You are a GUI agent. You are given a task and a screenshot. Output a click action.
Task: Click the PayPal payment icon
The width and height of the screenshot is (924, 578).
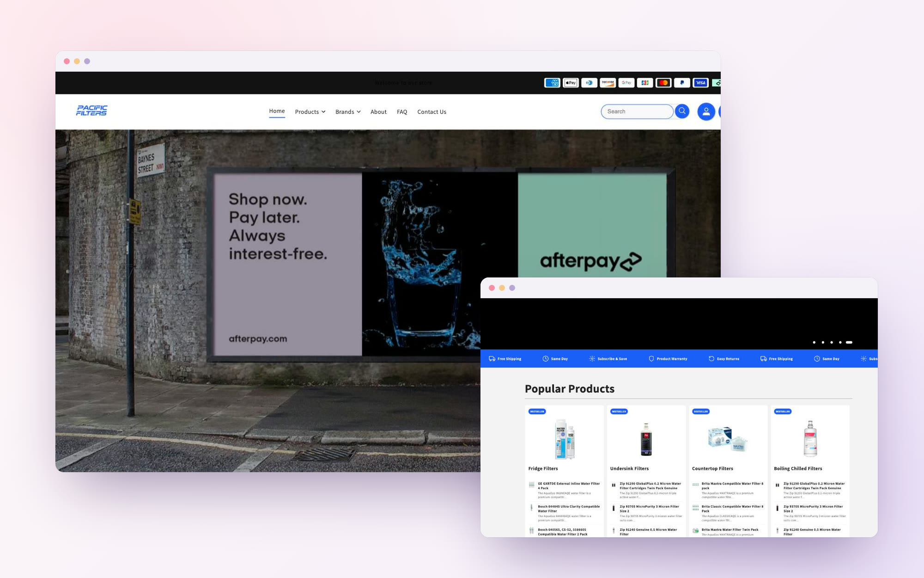(x=682, y=83)
